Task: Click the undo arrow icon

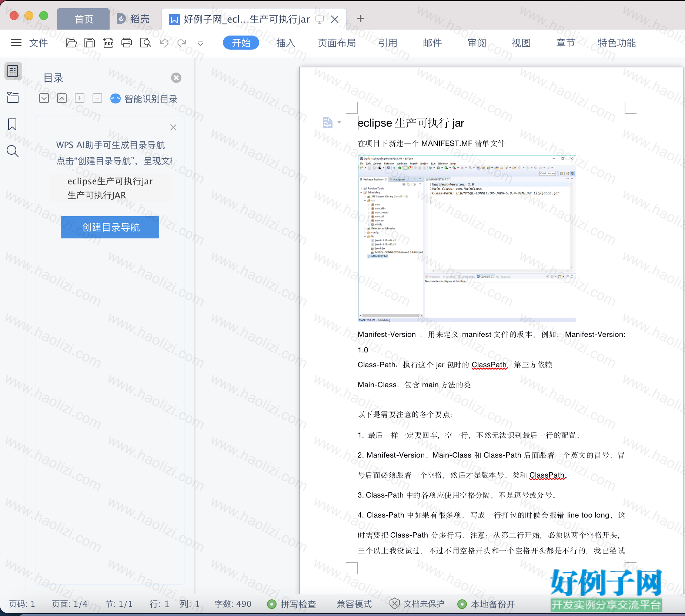Action: pos(164,43)
